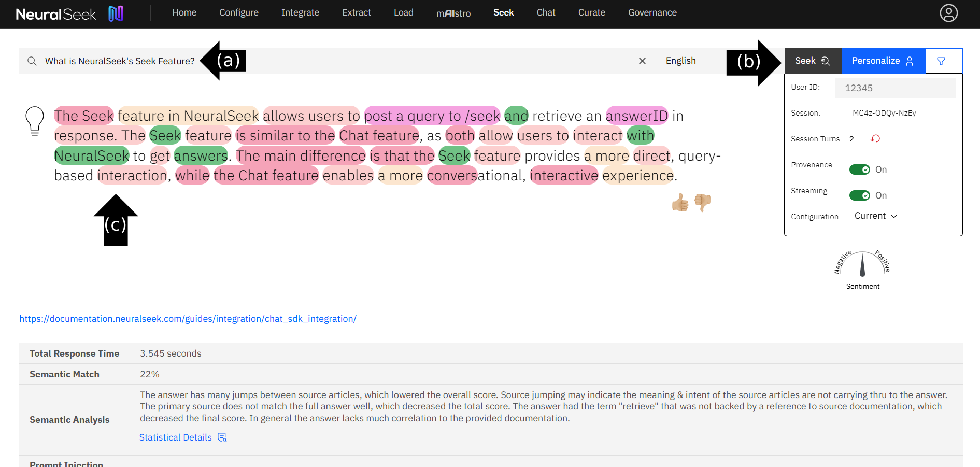
Task: Expand the Configuration Current dropdown
Action: pyautogui.click(x=875, y=216)
